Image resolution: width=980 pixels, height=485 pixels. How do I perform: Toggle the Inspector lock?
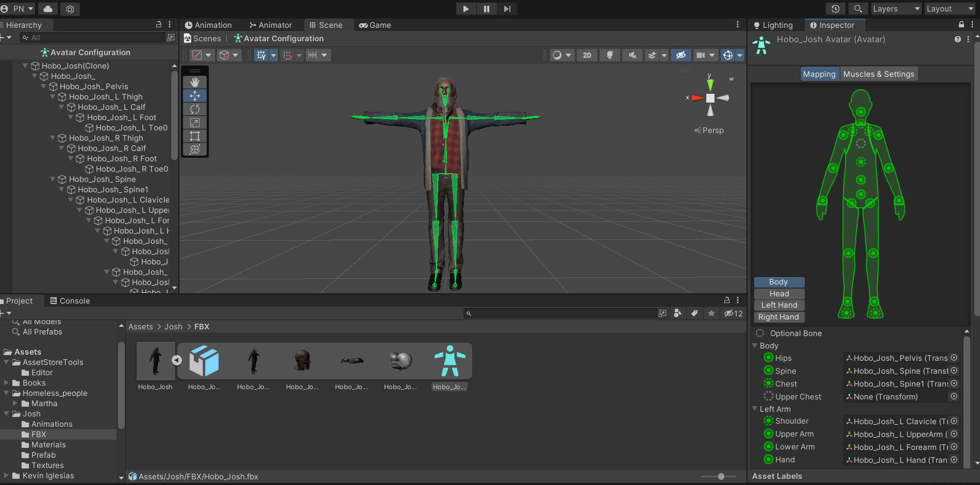point(961,25)
